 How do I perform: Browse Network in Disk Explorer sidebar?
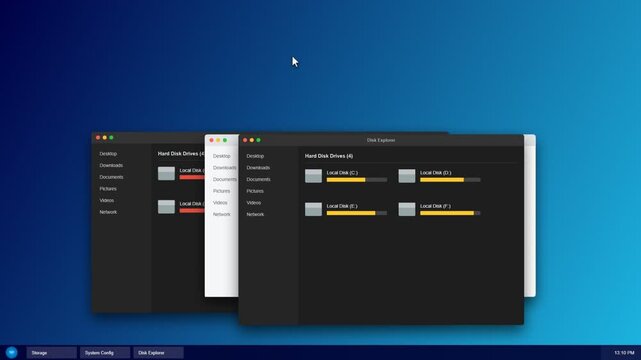pyautogui.click(x=255, y=214)
